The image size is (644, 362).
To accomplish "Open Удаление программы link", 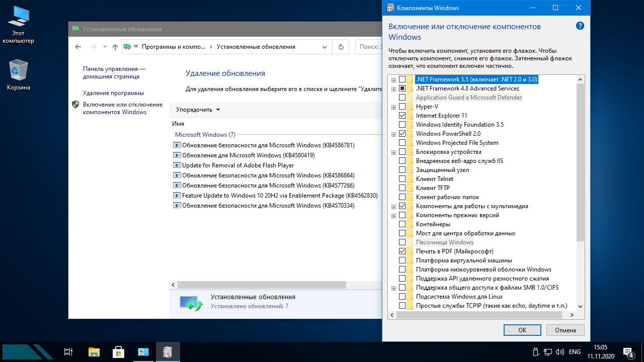I will point(113,93).
